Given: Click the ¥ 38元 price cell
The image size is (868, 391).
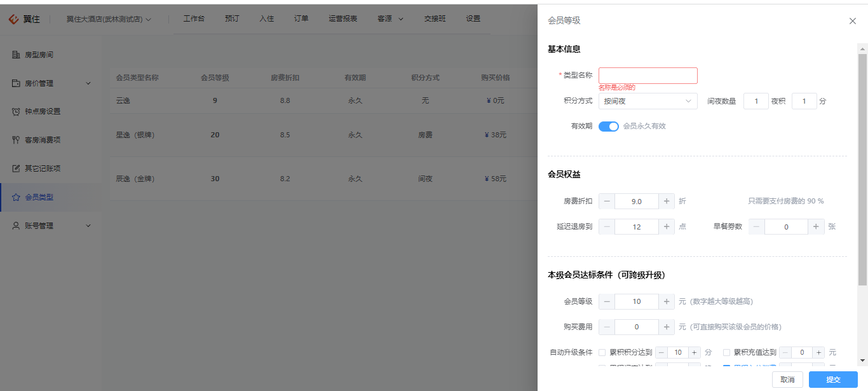Looking at the screenshot, I should point(496,135).
